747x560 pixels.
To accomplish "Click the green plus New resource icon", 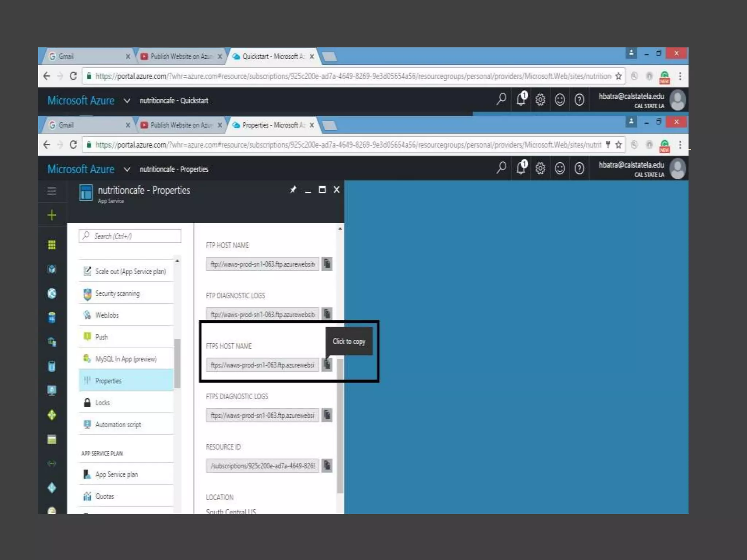I will coord(52,215).
